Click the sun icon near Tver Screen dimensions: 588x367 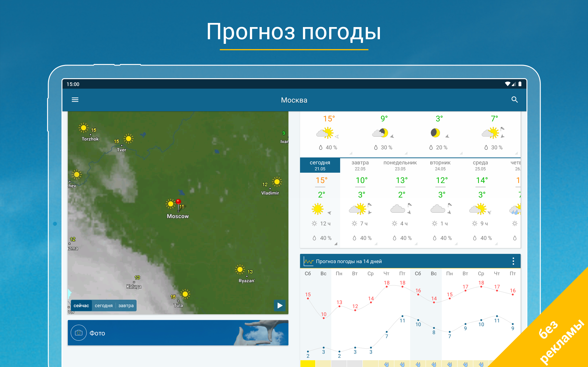[x=129, y=139]
